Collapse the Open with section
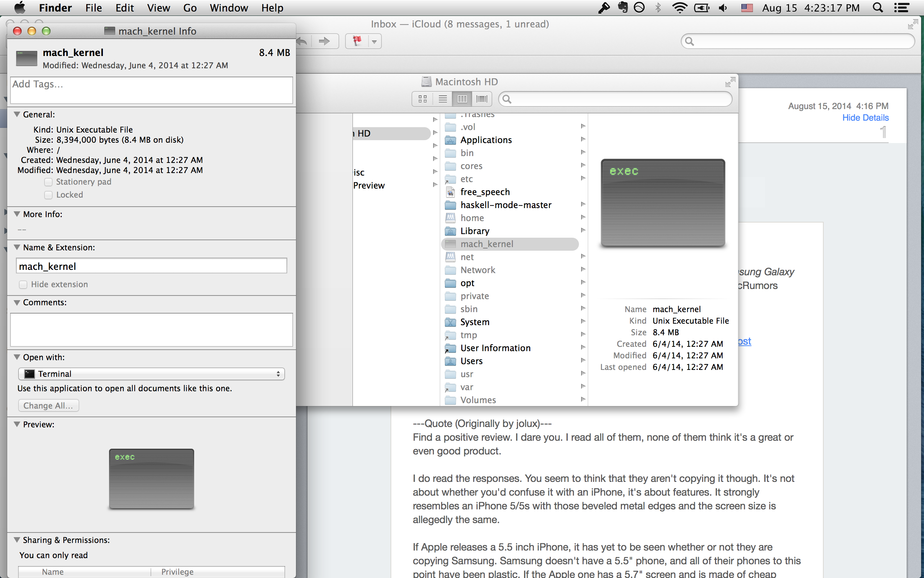924x578 pixels. (17, 357)
